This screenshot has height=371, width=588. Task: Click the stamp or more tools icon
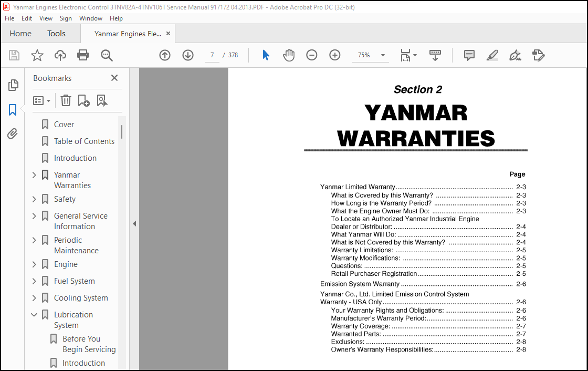tap(539, 55)
